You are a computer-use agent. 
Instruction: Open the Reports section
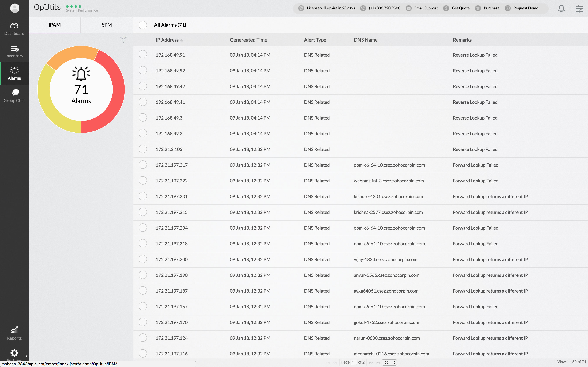[14, 333]
